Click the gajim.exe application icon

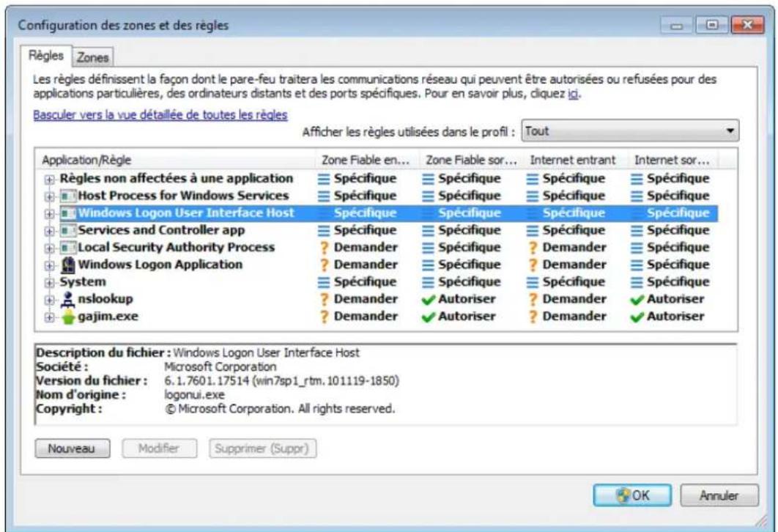pos(68,317)
